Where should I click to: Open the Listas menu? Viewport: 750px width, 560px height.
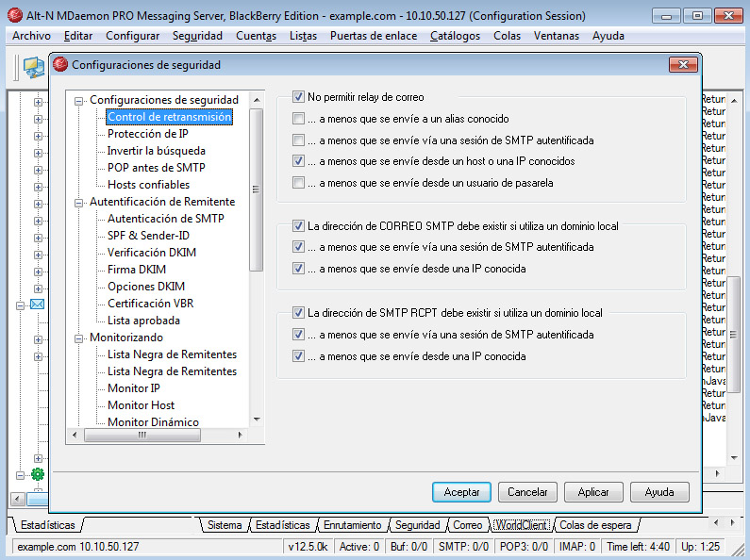(303, 36)
